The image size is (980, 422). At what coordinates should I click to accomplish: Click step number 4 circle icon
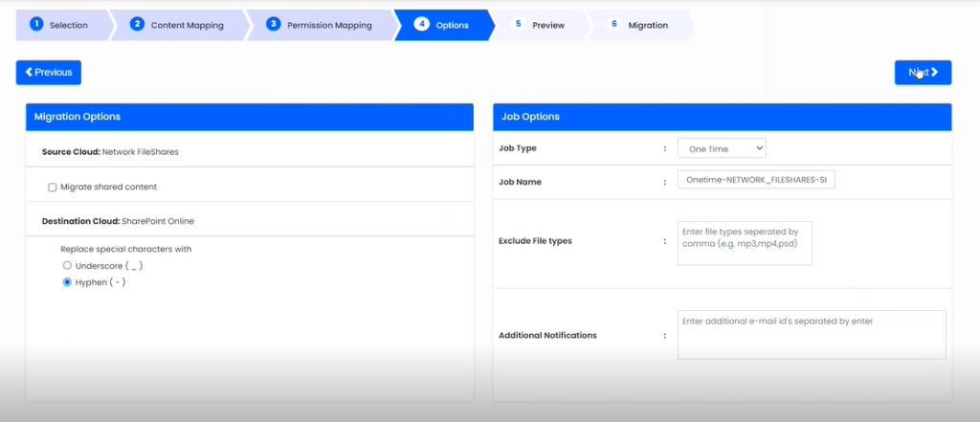[422, 24]
